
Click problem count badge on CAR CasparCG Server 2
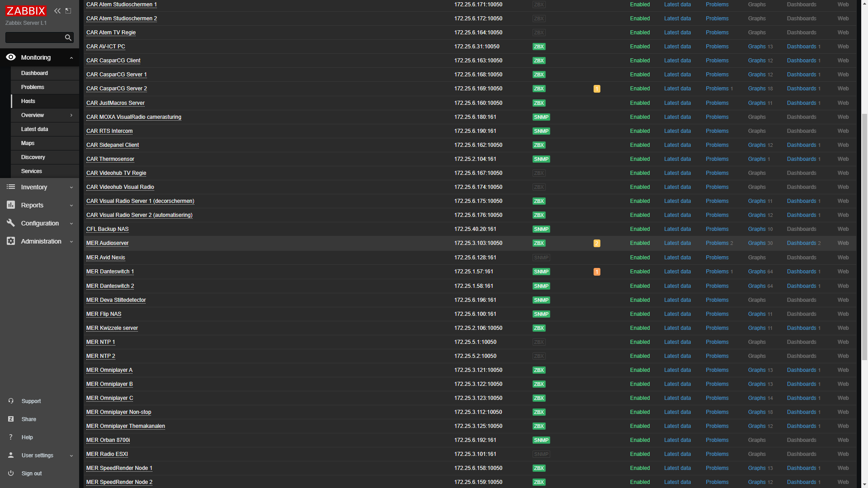[597, 89]
